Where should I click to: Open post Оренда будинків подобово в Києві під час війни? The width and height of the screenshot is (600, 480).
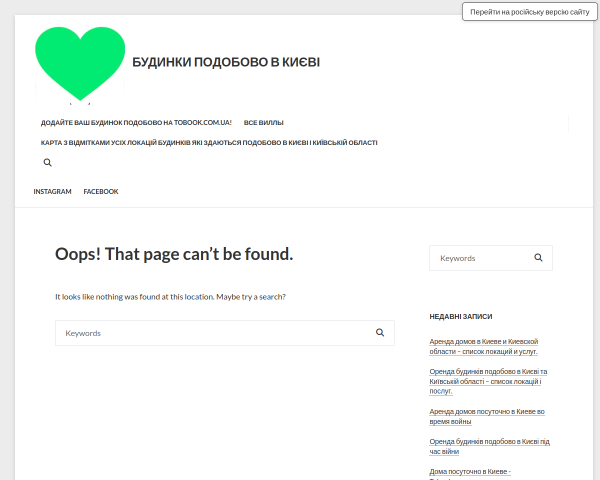pyautogui.click(x=489, y=446)
